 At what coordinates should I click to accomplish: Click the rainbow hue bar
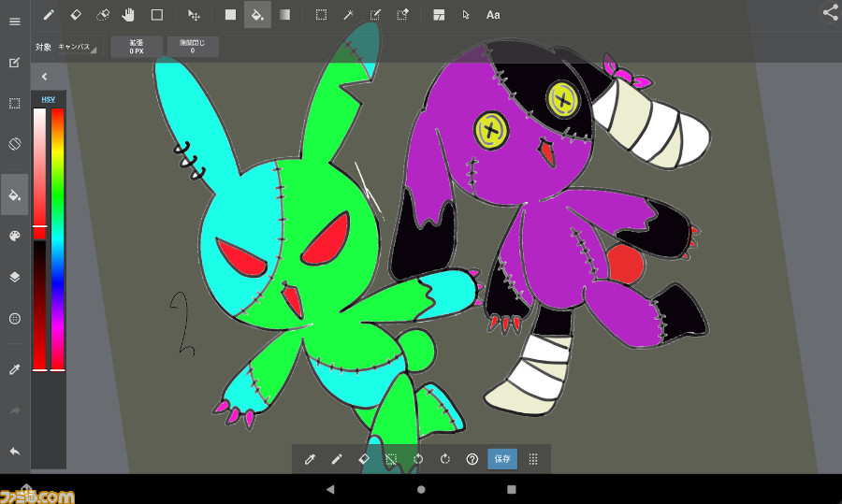[57, 239]
